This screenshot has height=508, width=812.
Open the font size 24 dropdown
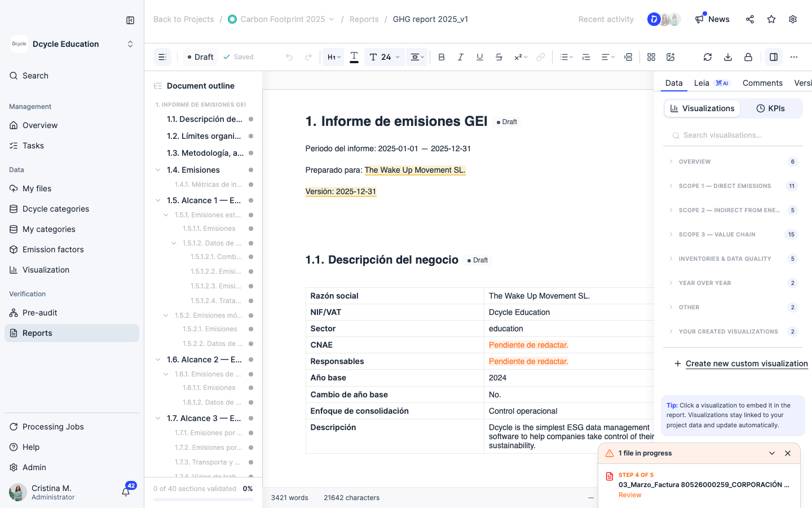point(385,57)
